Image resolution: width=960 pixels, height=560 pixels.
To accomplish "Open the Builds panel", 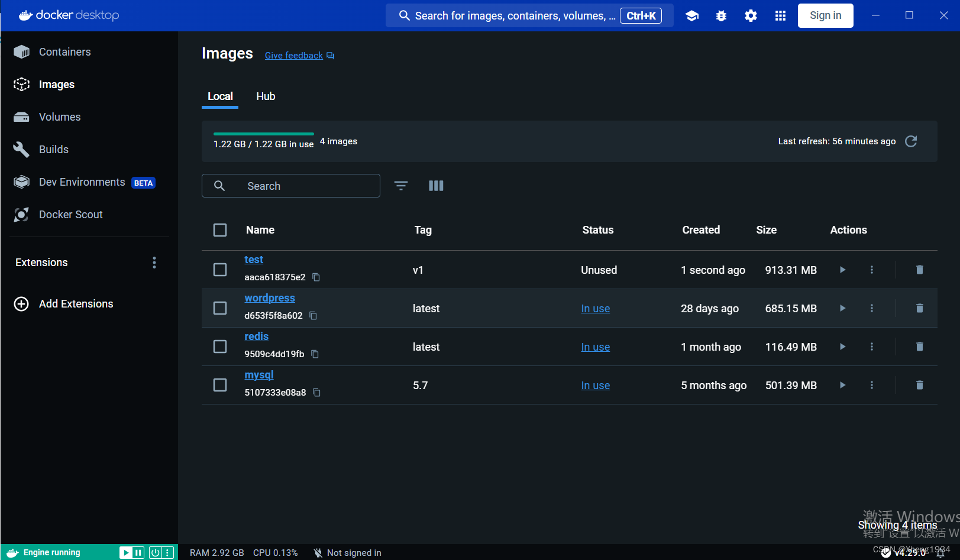I will point(53,149).
